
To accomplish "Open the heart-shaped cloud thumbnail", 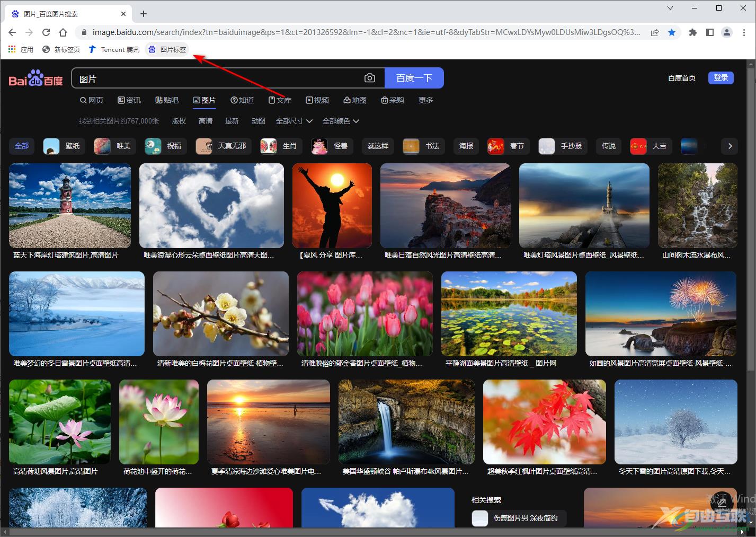I will pyautogui.click(x=211, y=206).
